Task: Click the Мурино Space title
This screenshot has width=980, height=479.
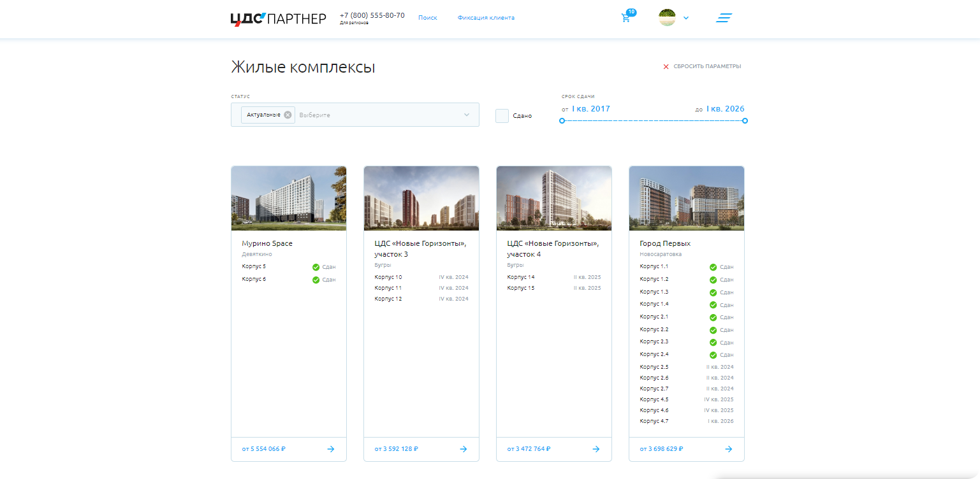Action: [x=267, y=243]
